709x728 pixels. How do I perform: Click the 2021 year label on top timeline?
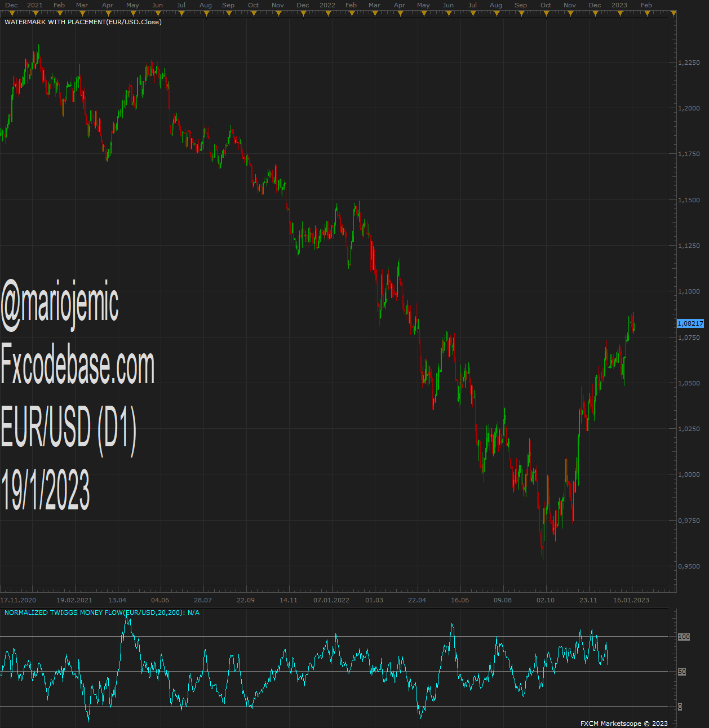[35, 5]
